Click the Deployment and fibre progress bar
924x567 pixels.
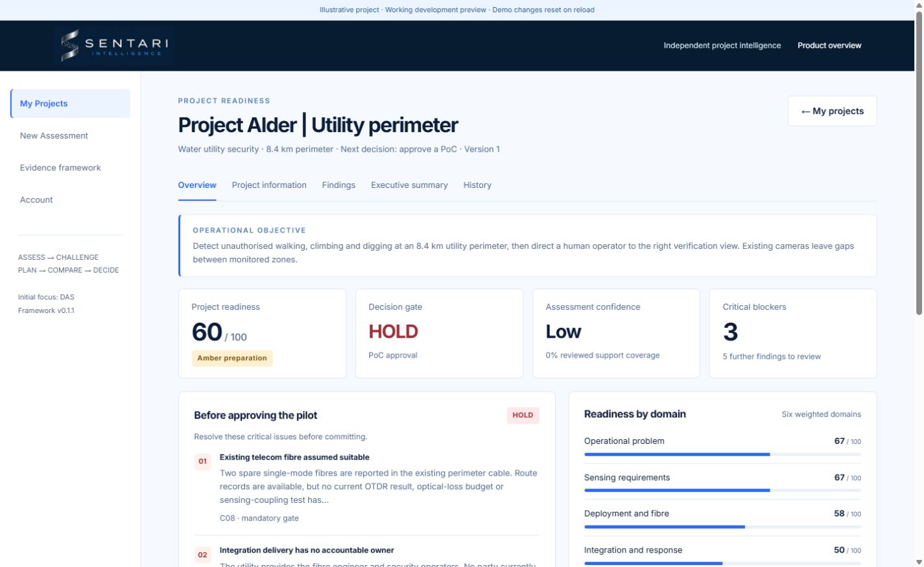[722, 527]
